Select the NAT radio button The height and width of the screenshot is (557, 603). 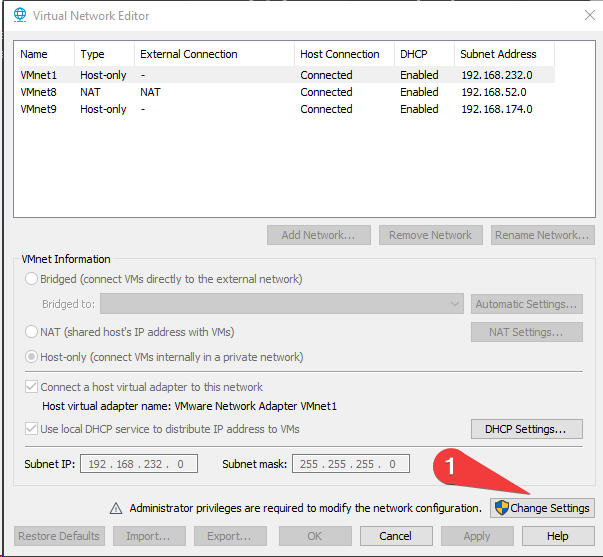(x=31, y=332)
